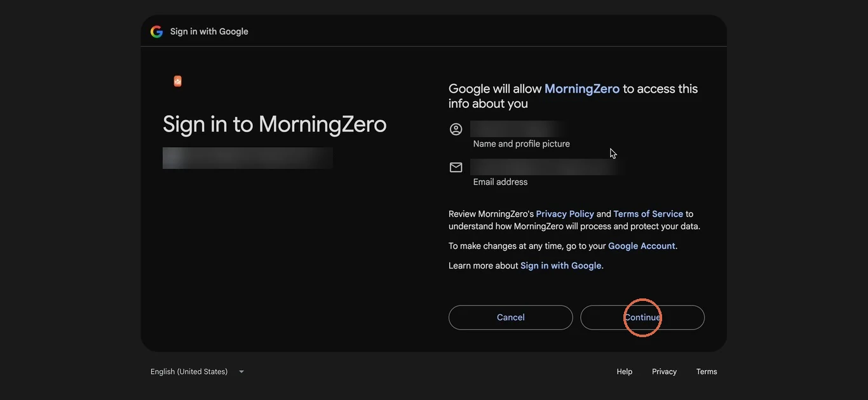Click the Cancel button
This screenshot has height=400, width=868.
click(x=511, y=317)
